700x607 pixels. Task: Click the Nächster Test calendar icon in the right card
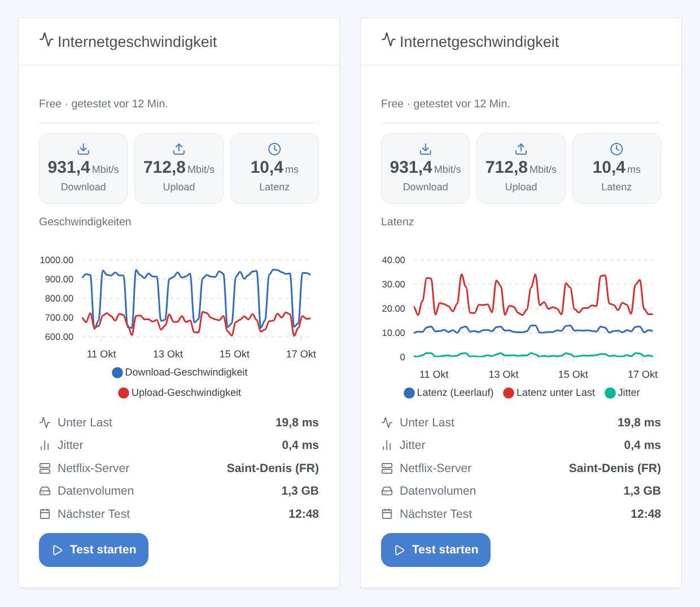pyautogui.click(x=387, y=514)
